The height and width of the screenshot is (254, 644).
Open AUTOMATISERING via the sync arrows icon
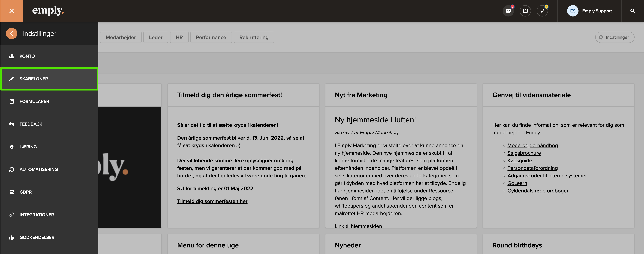(39, 169)
